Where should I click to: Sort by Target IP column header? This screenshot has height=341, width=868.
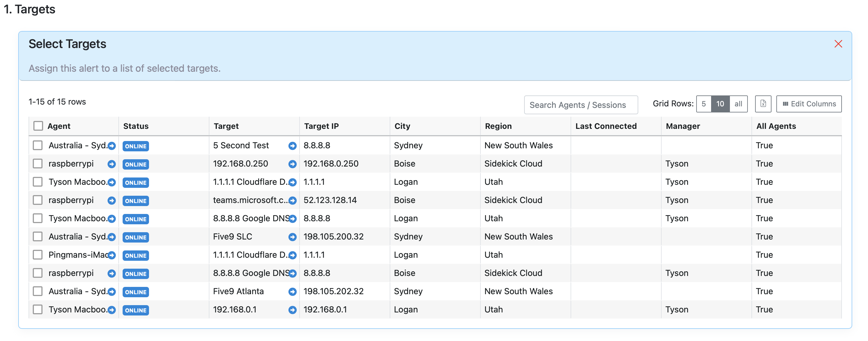click(321, 126)
